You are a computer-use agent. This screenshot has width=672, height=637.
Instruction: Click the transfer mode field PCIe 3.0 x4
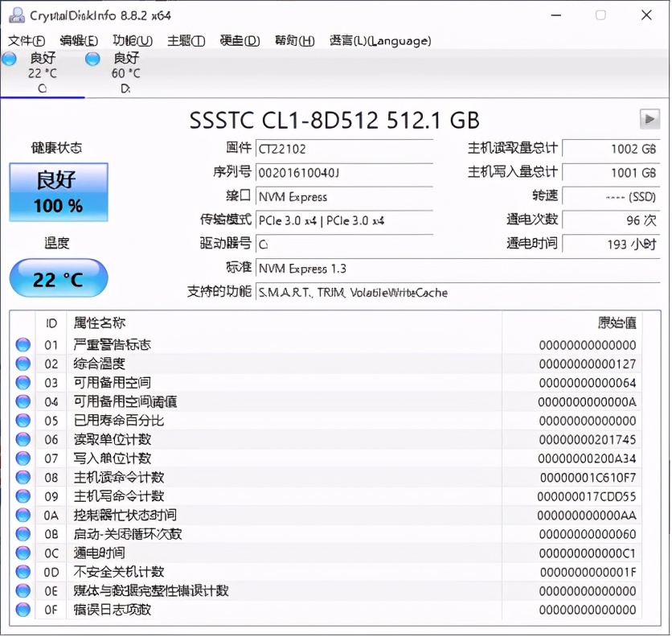point(344,221)
